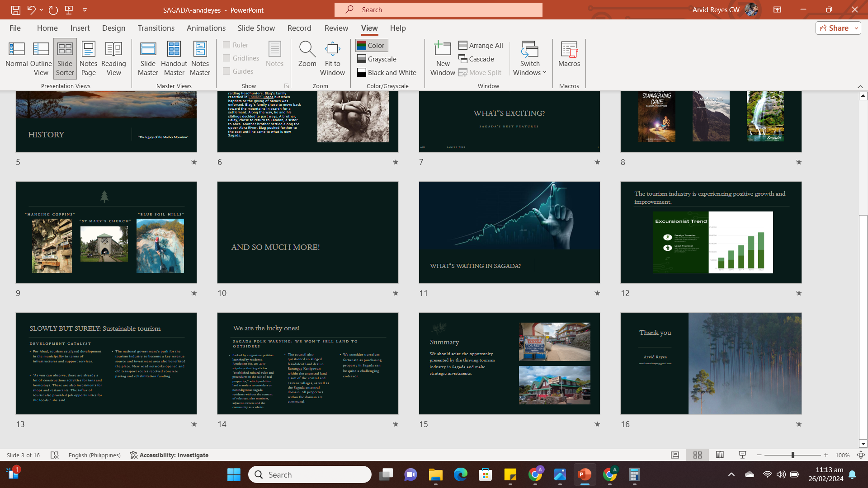This screenshot has height=488, width=868.
Task: Click the spell check status bar icon
Action: (55, 455)
